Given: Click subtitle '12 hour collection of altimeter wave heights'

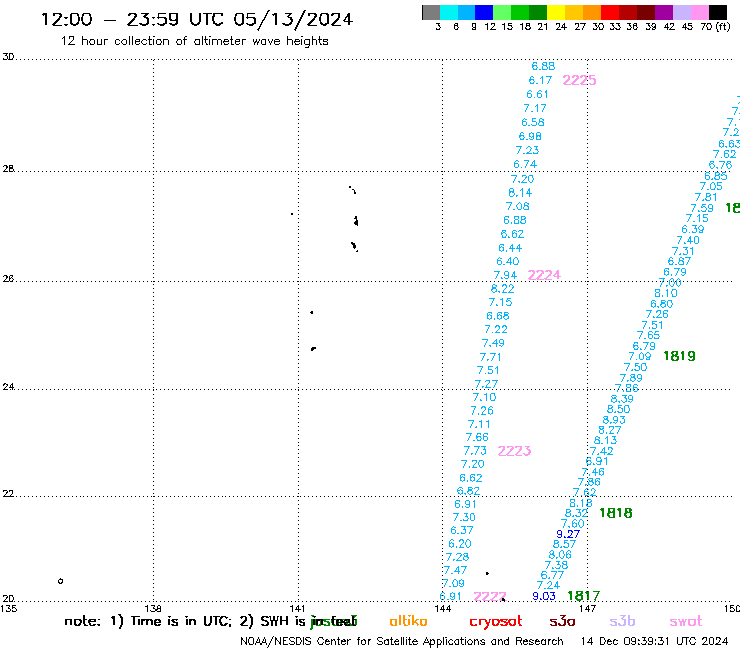Looking at the screenshot, I should click(x=194, y=41).
